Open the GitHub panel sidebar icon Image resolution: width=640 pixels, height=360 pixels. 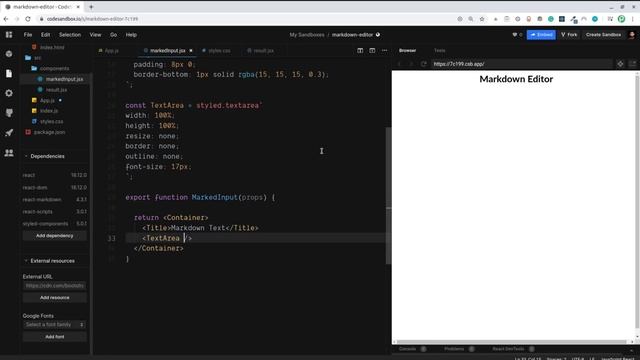pyautogui.click(x=9, y=113)
